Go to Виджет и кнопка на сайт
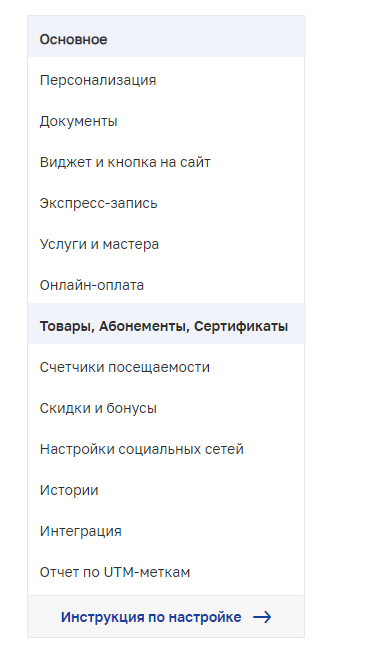The image size is (371, 645). tap(166, 162)
